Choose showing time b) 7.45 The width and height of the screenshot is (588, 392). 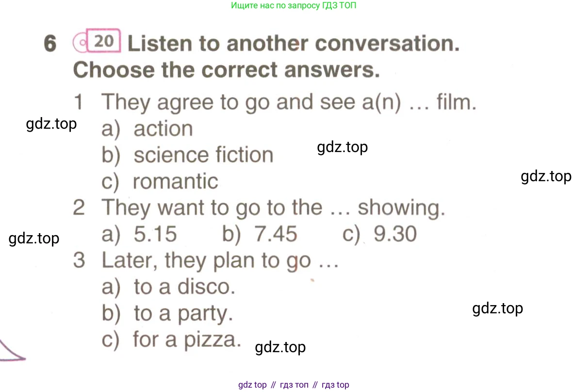click(x=260, y=234)
